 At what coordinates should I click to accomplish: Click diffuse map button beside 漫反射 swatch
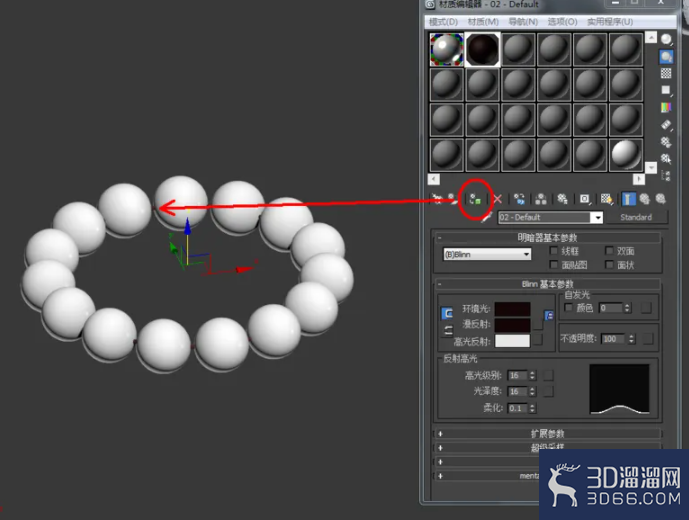point(538,324)
